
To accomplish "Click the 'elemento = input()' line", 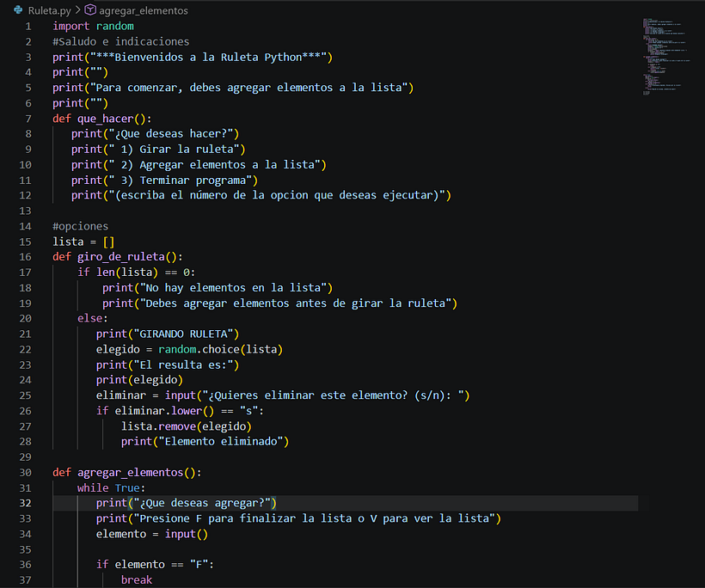I will tap(152, 534).
